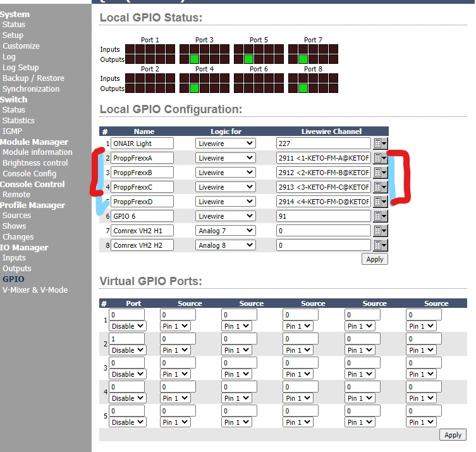Open Logic for dropdown of ONAIR Light

tap(225, 144)
